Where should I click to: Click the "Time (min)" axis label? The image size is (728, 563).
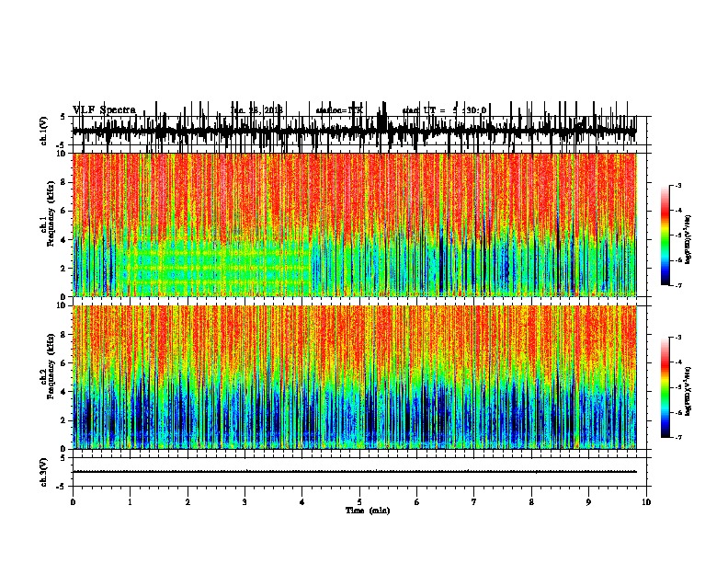coord(368,511)
